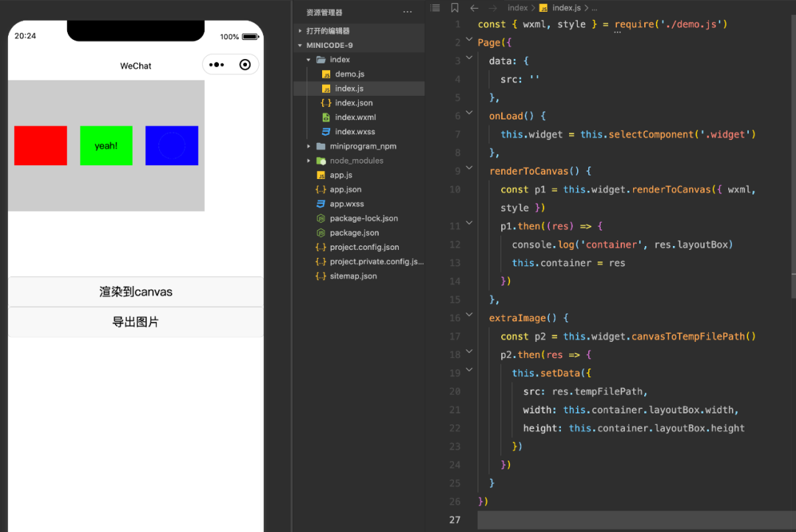Screen dimensions: 796x532
Task: Click the blue box with circle
Action: coord(172,146)
